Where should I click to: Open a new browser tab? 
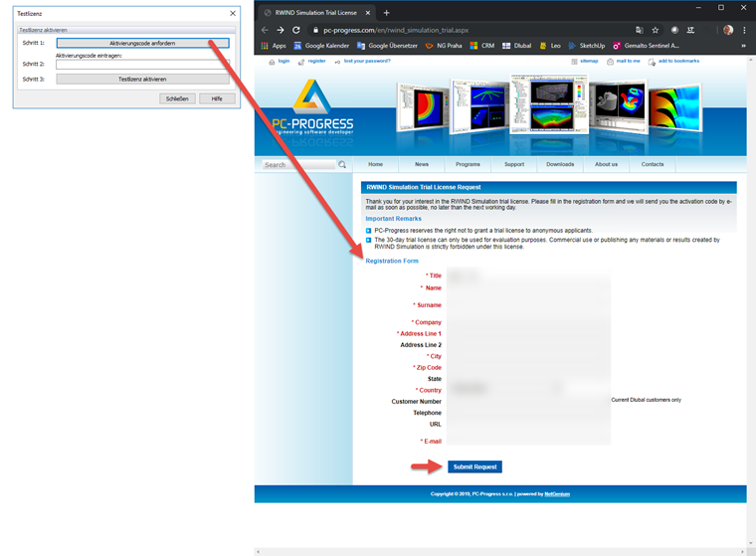pyautogui.click(x=386, y=13)
